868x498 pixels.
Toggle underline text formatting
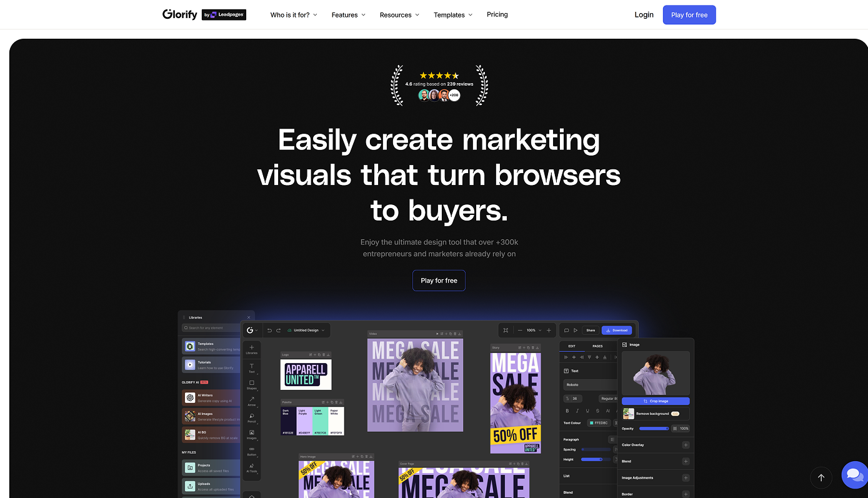tap(587, 411)
